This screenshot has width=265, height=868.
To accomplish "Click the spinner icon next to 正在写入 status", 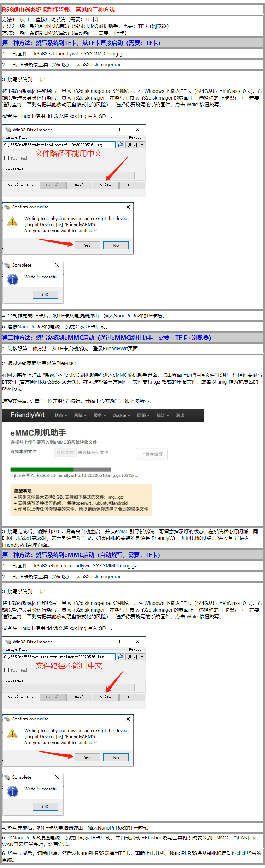I will (x=13, y=476).
